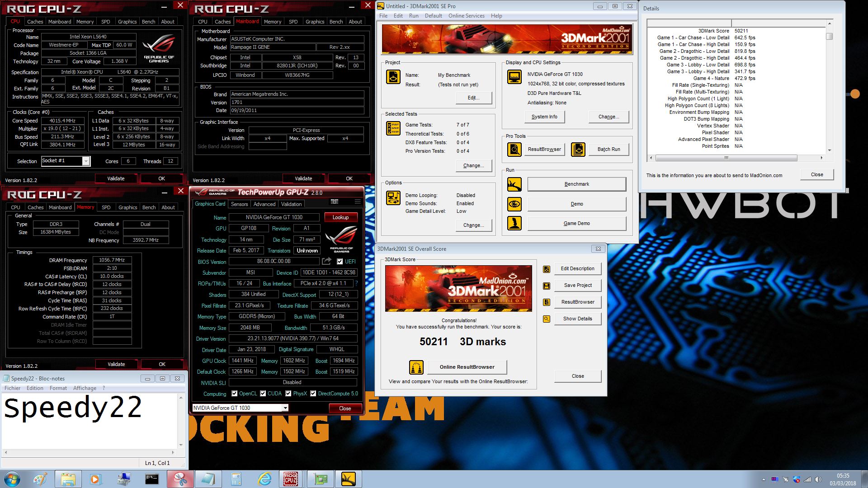Image resolution: width=868 pixels, height=488 pixels.
Task: Click the Save Project button
Action: [x=577, y=285]
